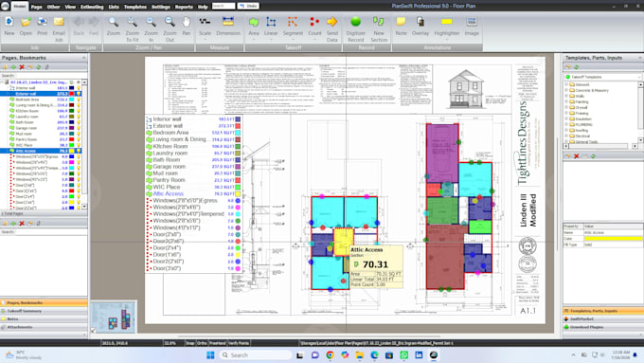Click Verify Points in status bar

click(239, 343)
